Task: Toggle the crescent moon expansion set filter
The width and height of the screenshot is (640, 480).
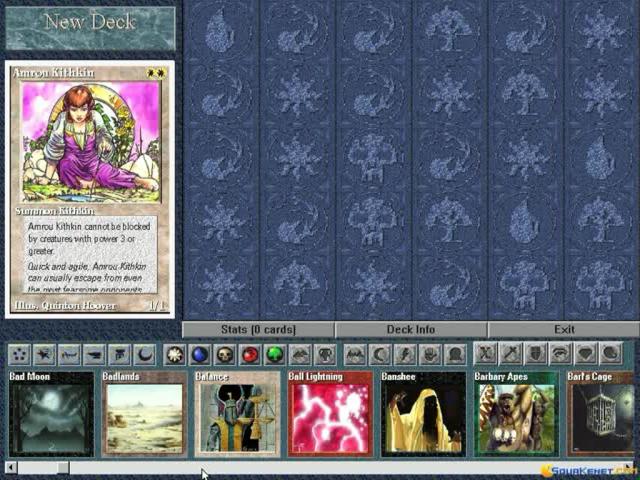Action: pyautogui.click(x=145, y=354)
